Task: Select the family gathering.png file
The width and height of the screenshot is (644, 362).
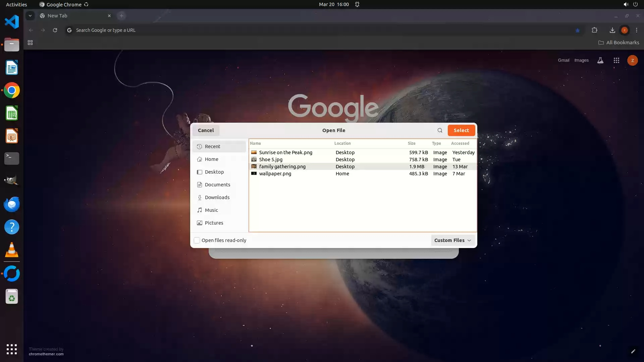Action: [282, 167]
